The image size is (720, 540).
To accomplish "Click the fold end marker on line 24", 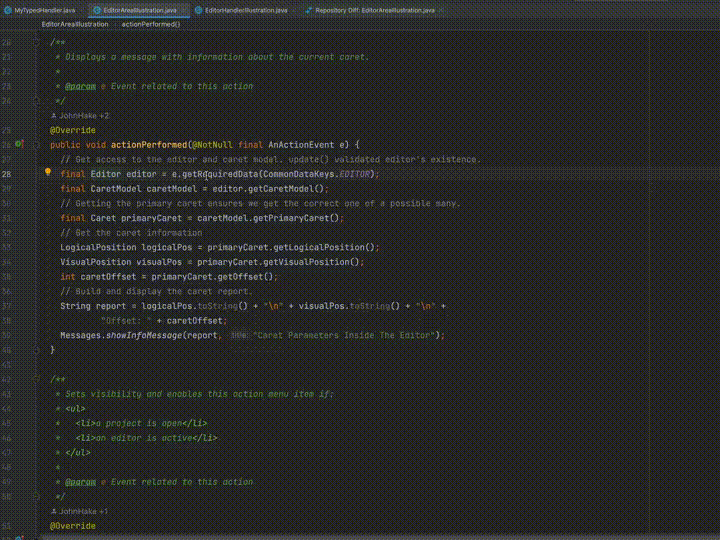I will pyautogui.click(x=37, y=101).
